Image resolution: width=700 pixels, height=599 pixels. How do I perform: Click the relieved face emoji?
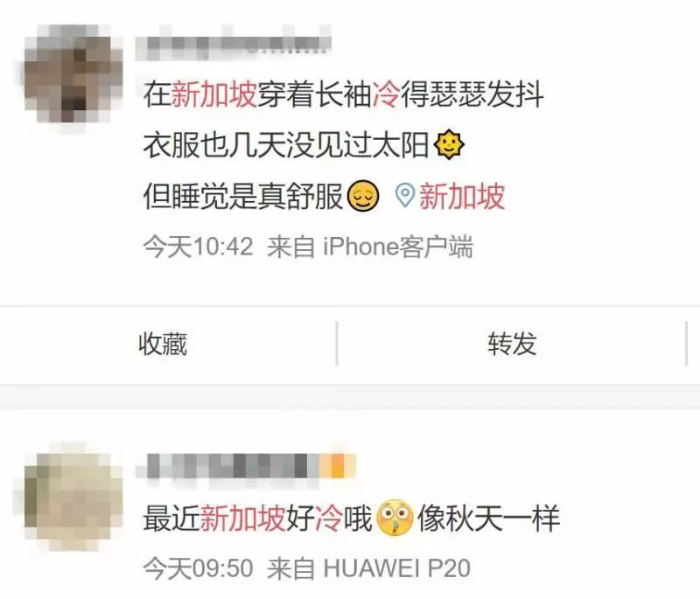pos(363,195)
